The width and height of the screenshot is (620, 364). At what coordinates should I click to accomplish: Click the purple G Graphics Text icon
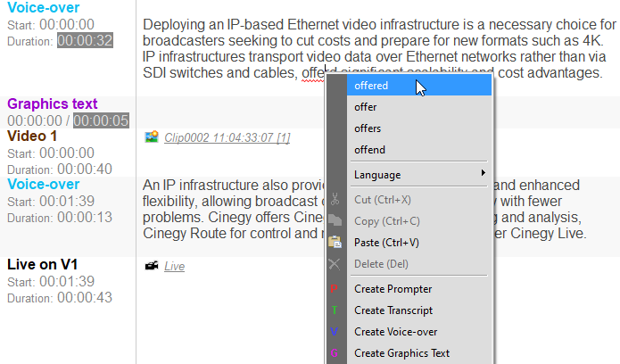click(x=335, y=353)
